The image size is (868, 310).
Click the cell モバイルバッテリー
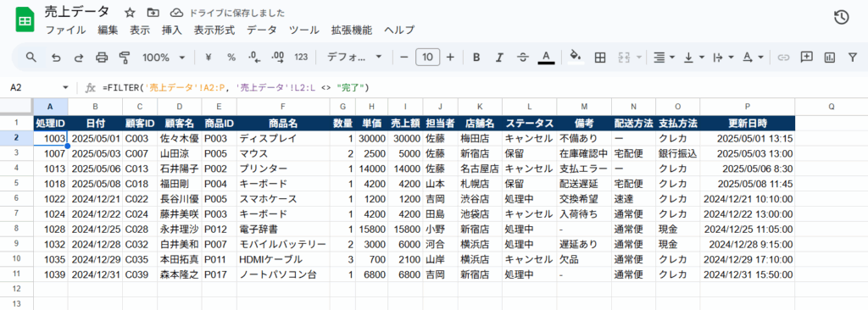(283, 243)
